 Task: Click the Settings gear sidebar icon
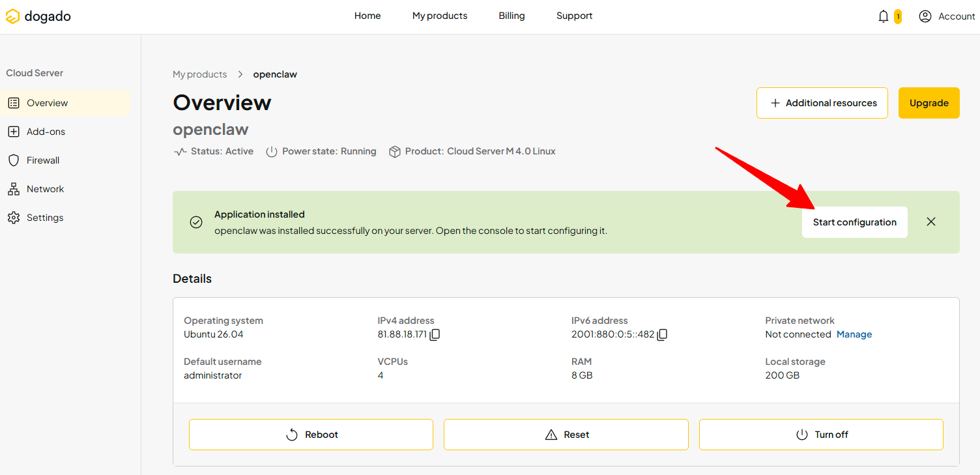[x=14, y=218]
